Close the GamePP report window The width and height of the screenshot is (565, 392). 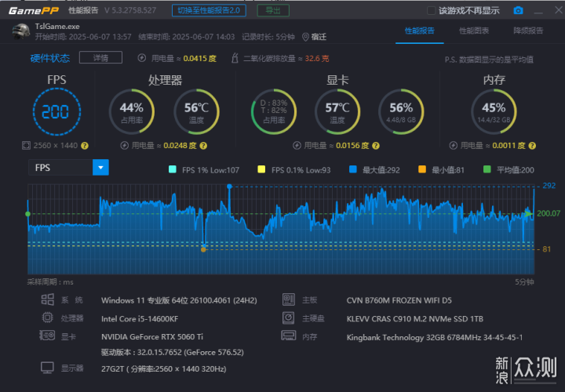pos(558,10)
